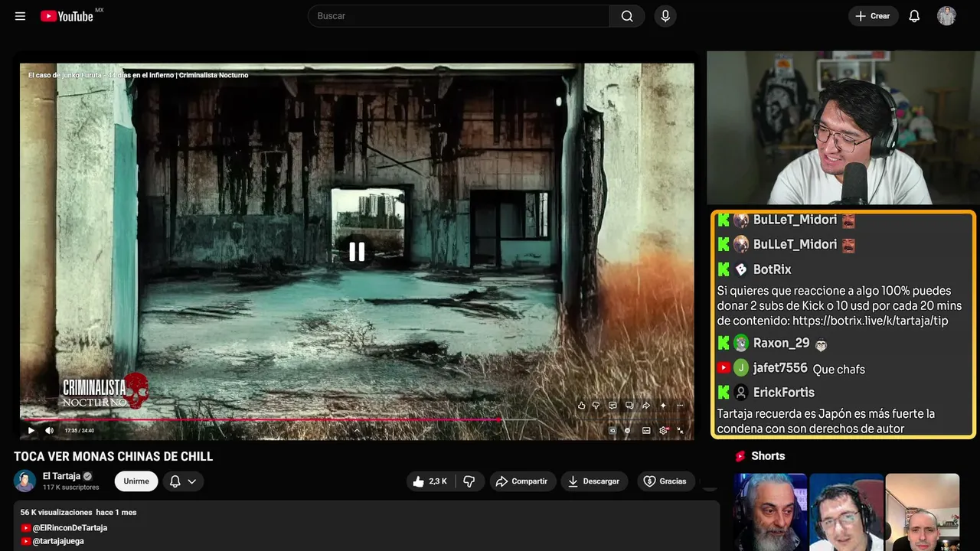Screen dimensions: 980x551
Task: Open El Tartaja channel avatar
Action: tap(24, 481)
